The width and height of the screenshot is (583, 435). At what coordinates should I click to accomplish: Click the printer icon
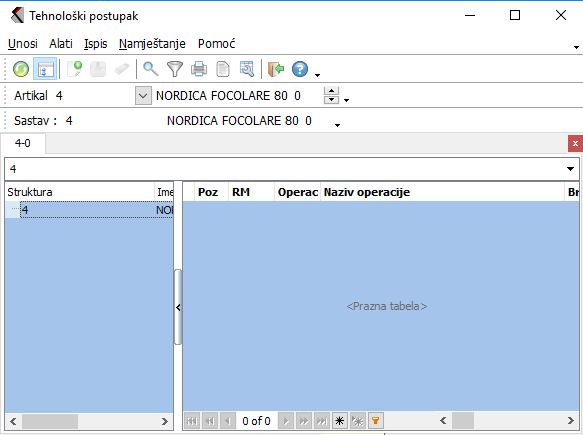click(x=199, y=69)
